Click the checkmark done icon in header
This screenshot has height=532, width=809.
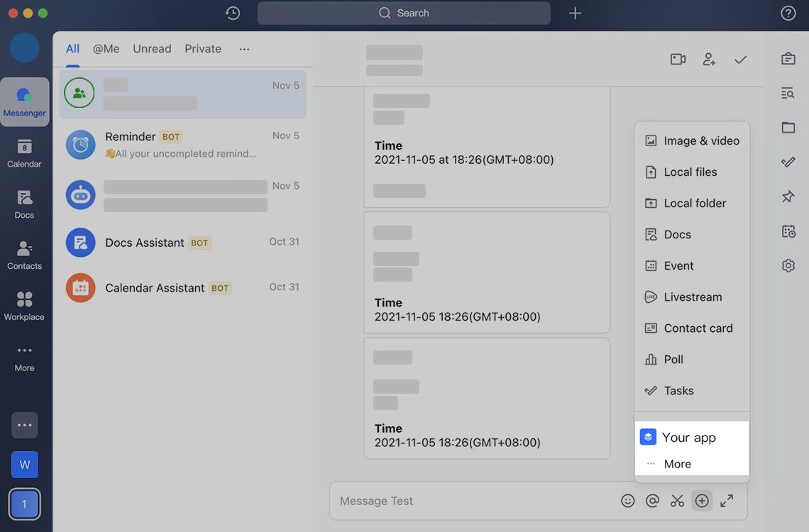tap(740, 60)
